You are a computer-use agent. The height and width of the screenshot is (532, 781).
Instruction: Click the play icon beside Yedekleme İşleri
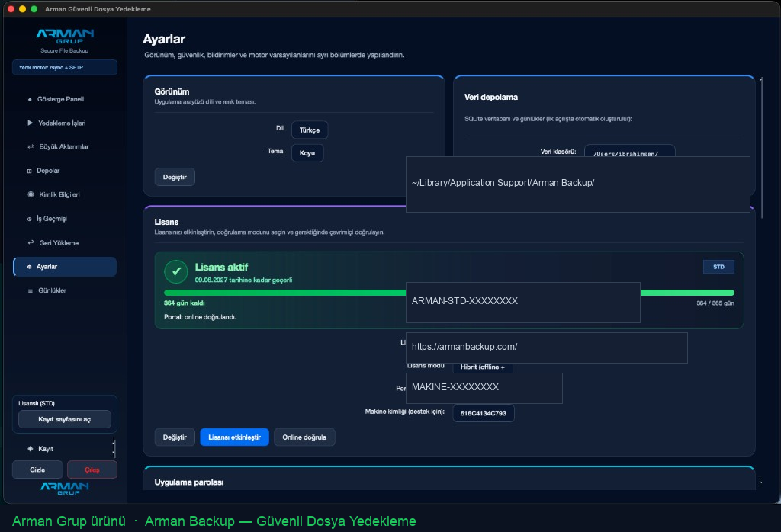tap(30, 123)
